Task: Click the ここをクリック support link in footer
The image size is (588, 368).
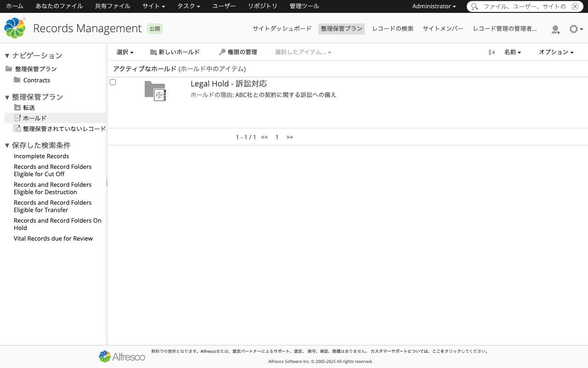Action: pos(447,351)
